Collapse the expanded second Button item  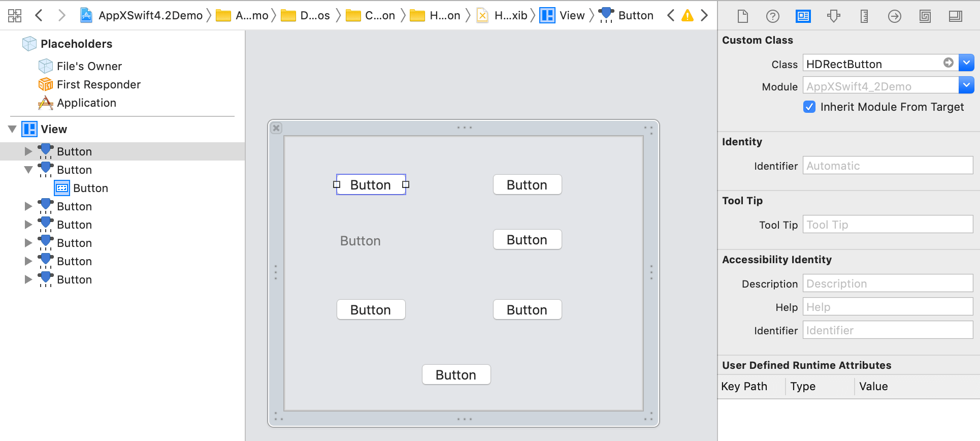28,170
